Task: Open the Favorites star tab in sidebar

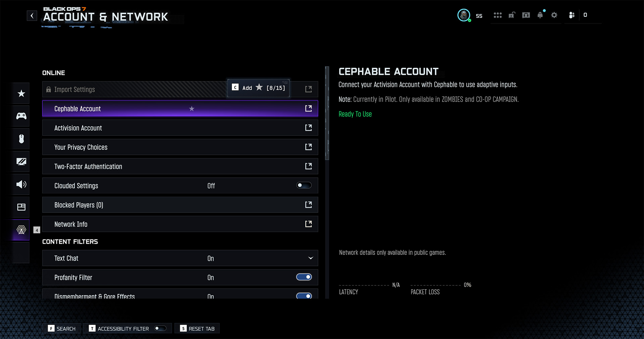Action: (x=21, y=94)
